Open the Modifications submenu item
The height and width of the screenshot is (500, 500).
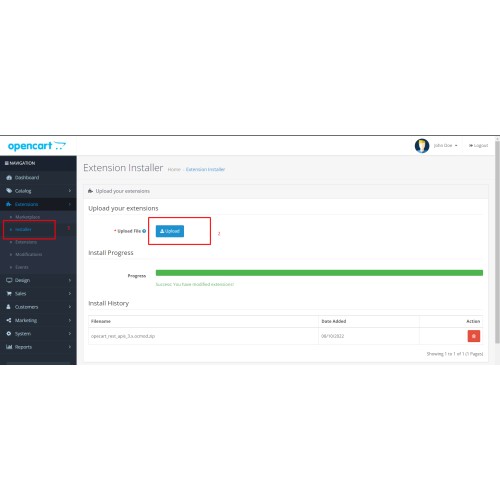[29, 254]
